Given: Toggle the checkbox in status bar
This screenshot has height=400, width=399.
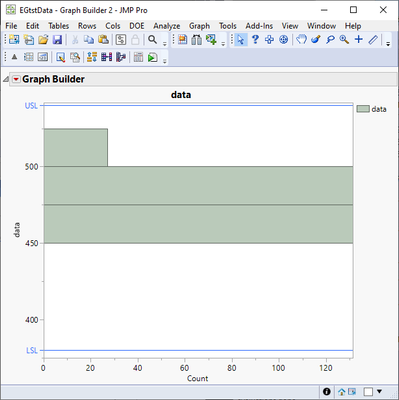Looking at the screenshot, I should point(368,391).
